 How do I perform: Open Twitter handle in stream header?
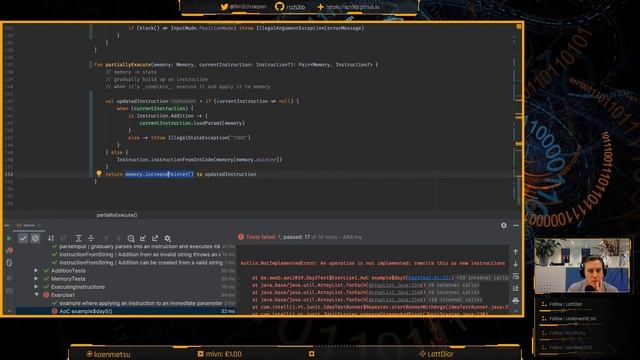tap(244, 7)
